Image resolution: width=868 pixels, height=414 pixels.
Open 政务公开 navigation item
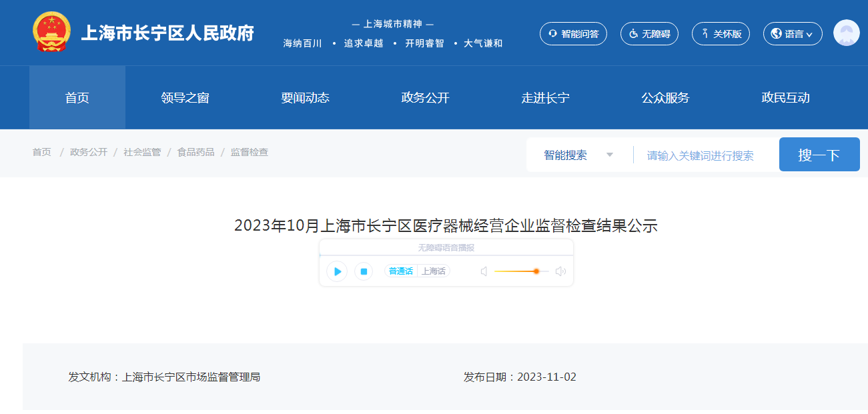tap(425, 97)
